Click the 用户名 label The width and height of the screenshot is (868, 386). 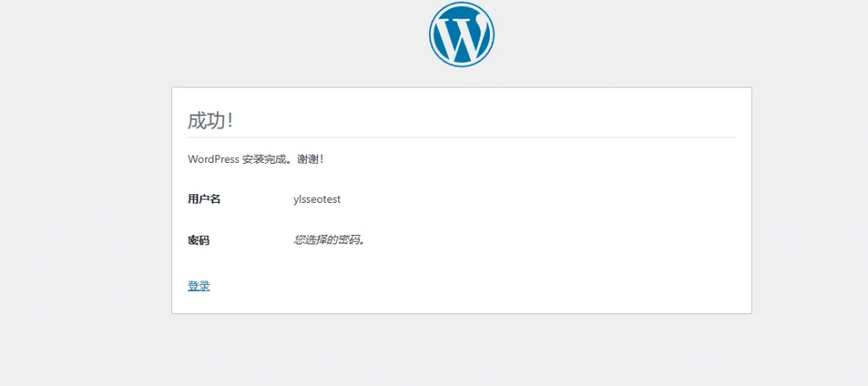pos(204,199)
